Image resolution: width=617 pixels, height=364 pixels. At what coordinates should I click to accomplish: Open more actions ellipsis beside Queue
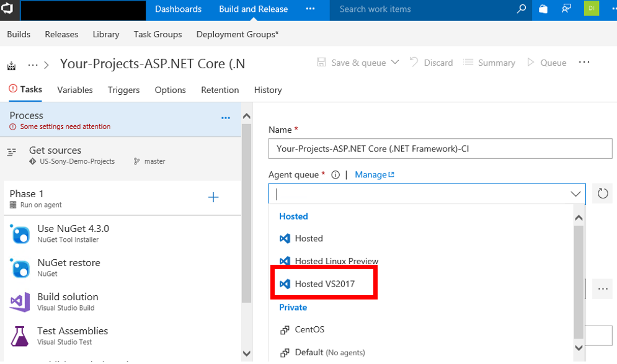tap(584, 62)
